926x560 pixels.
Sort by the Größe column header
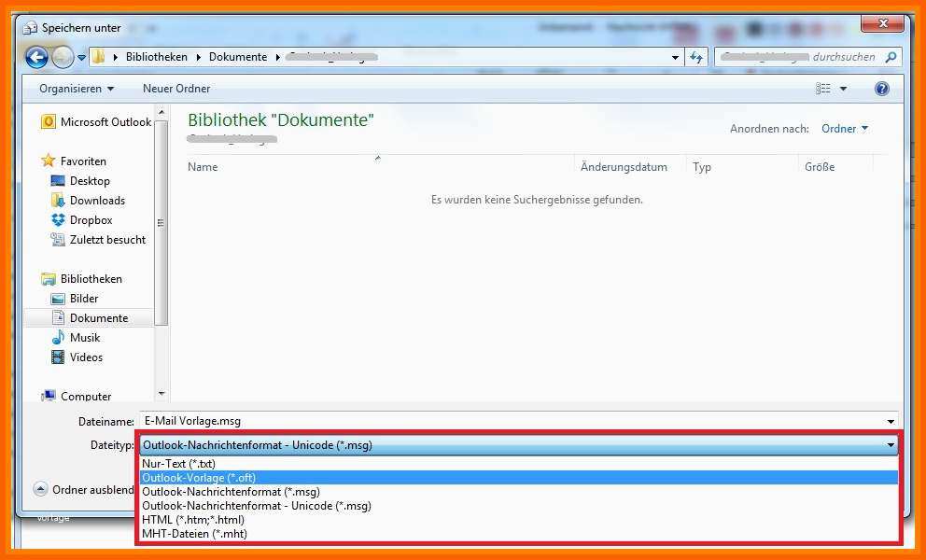[819, 166]
